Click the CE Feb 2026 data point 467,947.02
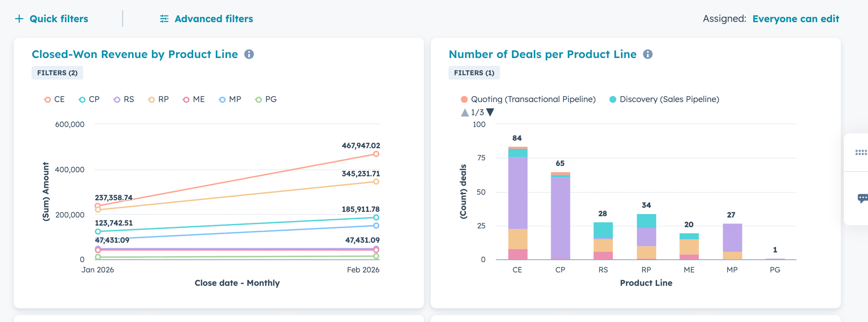The image size is (868, 322). (376, 154)
